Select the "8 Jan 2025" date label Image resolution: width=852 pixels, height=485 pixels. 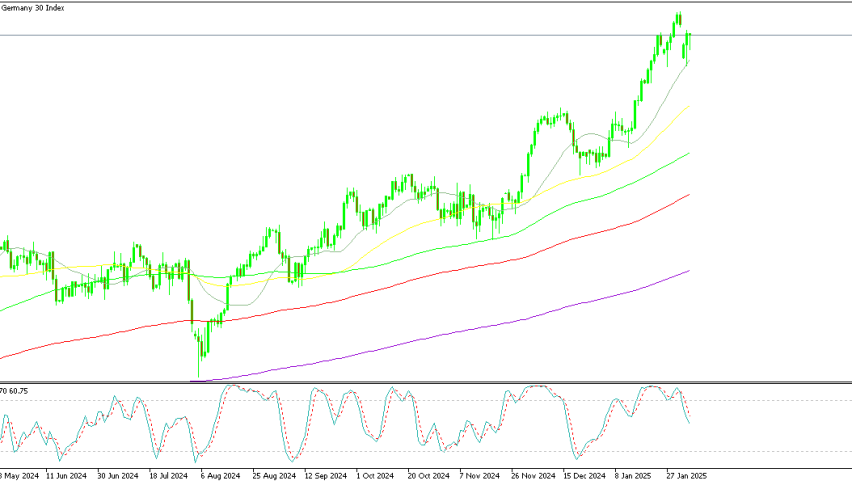[633, 476]
